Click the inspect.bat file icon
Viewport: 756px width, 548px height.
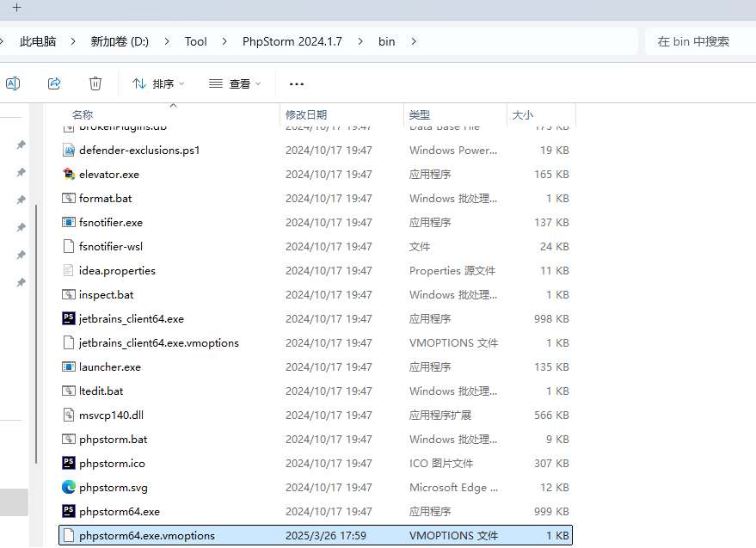[x=69, y=295]
